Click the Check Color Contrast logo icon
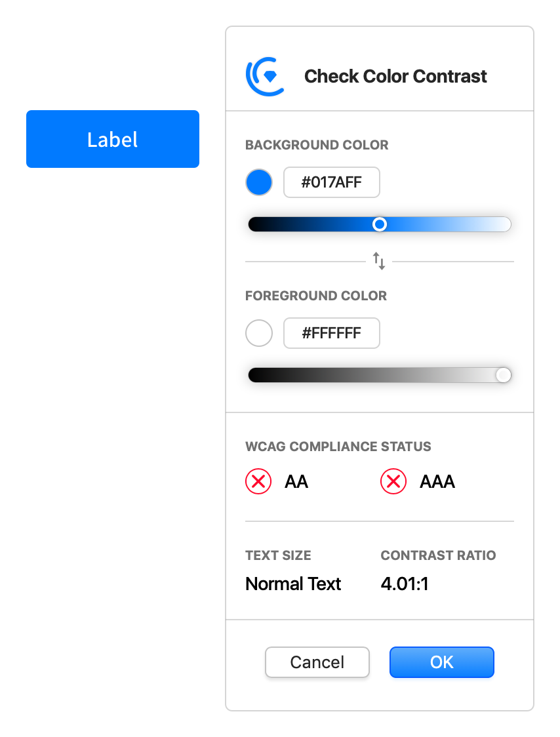This screenshot has width=560, height=737. coord(265,77)
